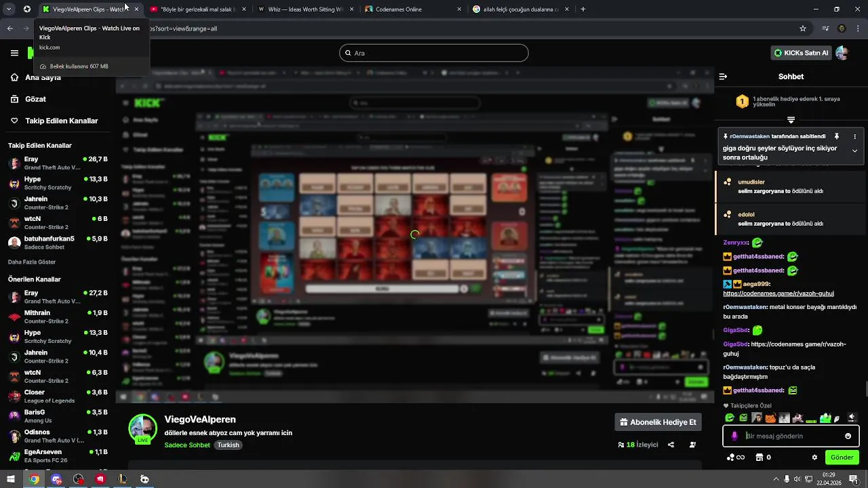Screen dimensions: 868x488
Task: Click ViegoVeAlperen live avatar
Action: [142, 429]
